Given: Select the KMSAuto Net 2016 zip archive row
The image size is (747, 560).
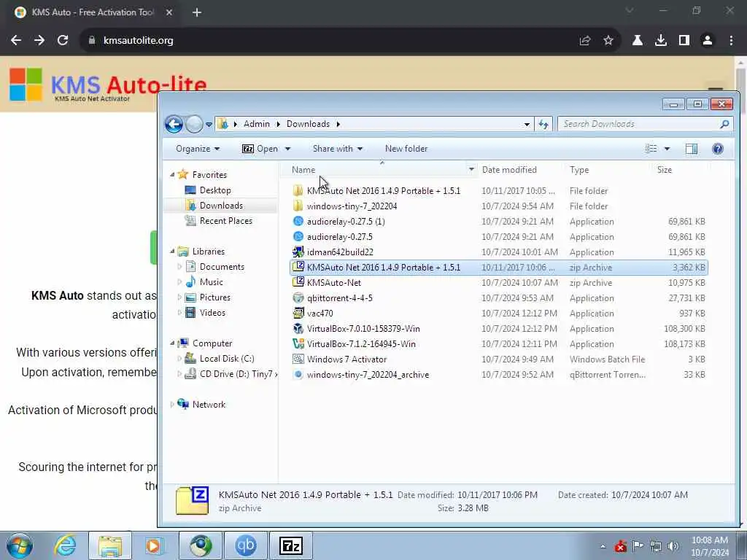Looking at the screenshot, I should click(499, 268).
